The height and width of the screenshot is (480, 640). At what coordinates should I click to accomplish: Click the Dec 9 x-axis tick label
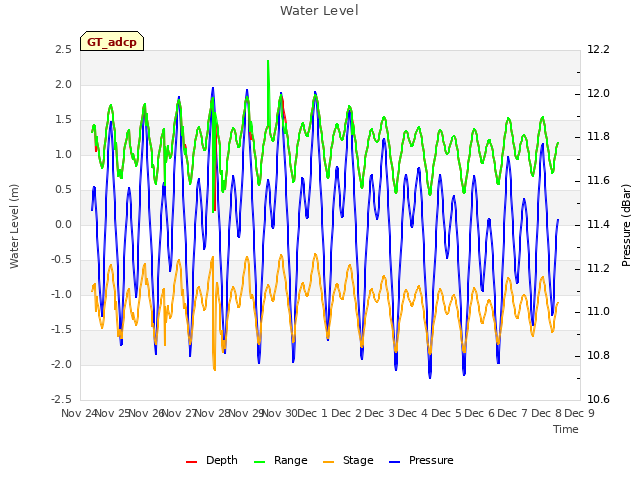[x=579, y=413]
